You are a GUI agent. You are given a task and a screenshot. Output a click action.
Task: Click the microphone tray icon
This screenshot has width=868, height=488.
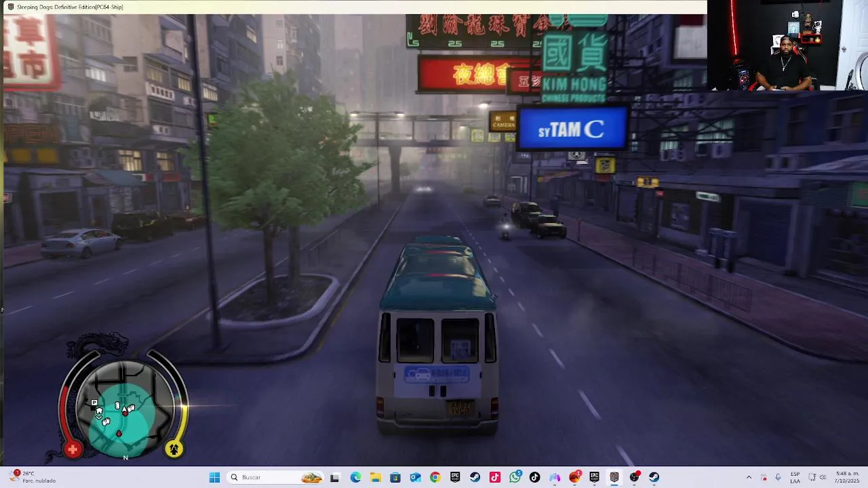tap(778, 477)
